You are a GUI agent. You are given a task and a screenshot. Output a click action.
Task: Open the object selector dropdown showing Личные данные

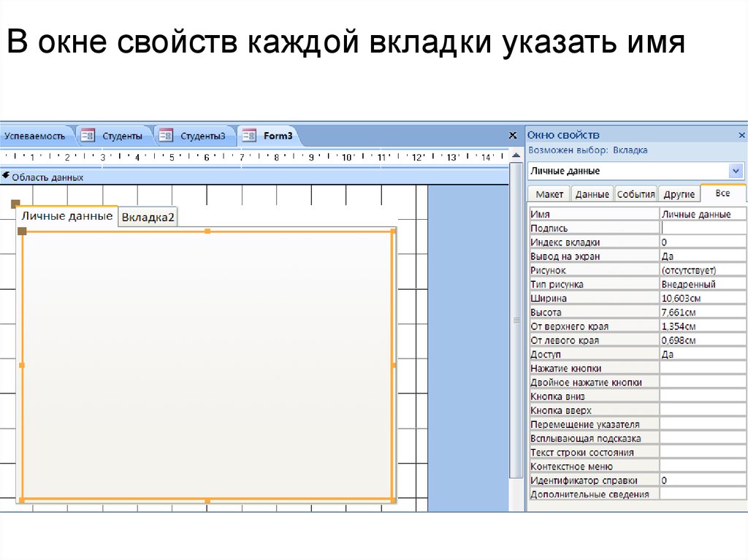pyautogui.click(x=736, y=171)
